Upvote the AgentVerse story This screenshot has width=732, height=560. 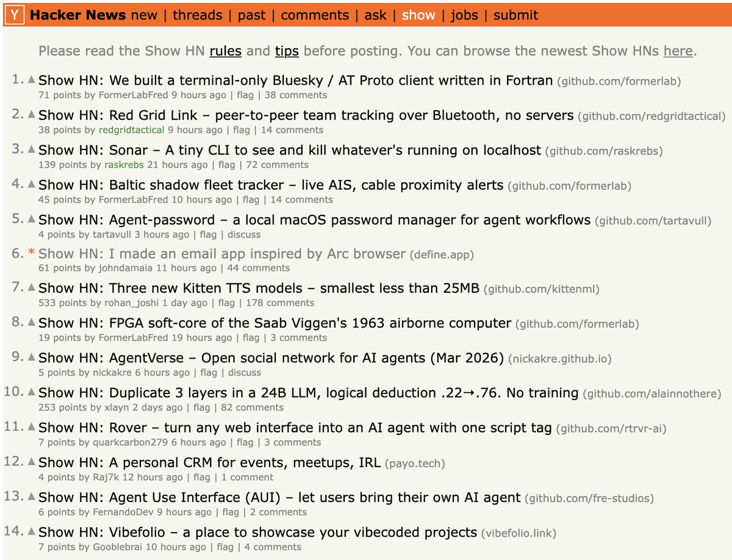32,357
